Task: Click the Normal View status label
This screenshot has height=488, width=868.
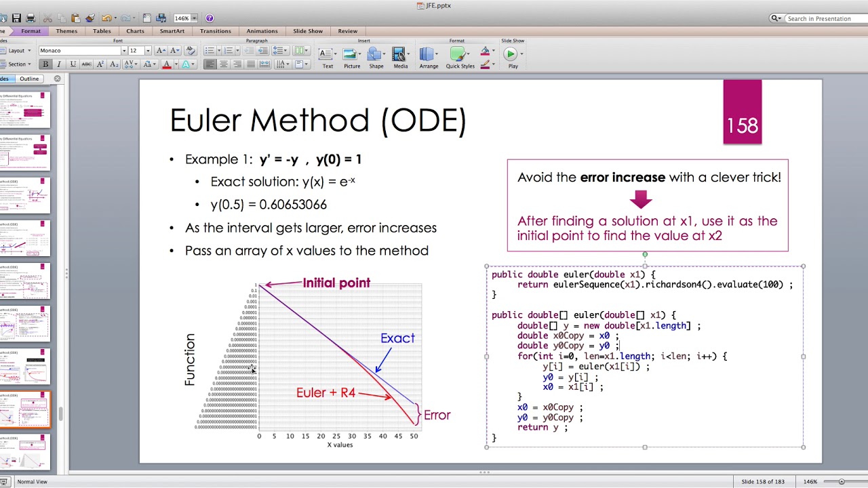Action: (32, 481)
